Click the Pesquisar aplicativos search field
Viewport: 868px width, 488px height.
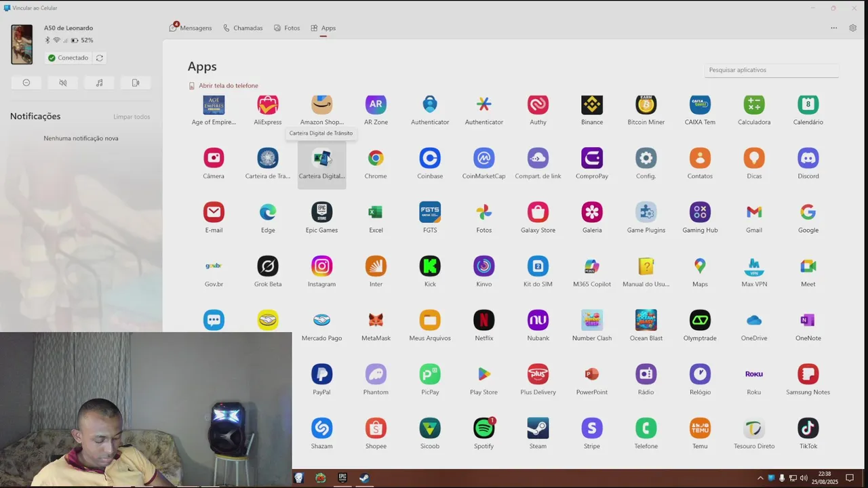click(772, 70)
